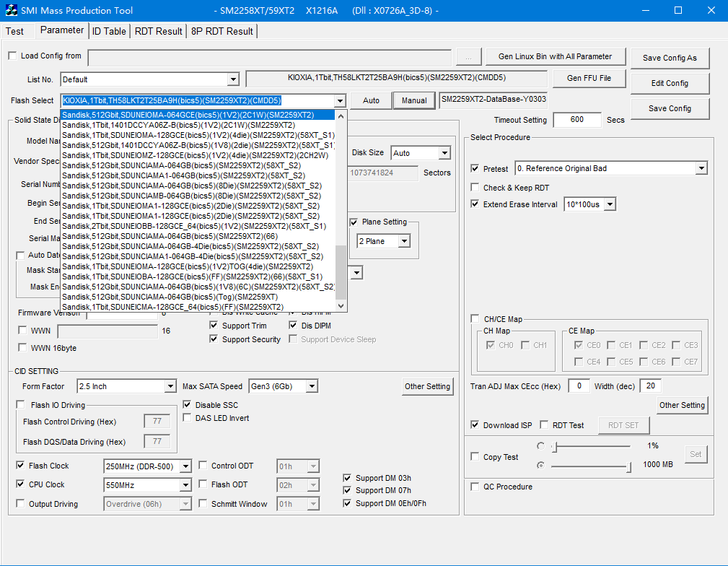Open the 8P RDT Result tab
This screenshot has width=728, height=566.
222,31
